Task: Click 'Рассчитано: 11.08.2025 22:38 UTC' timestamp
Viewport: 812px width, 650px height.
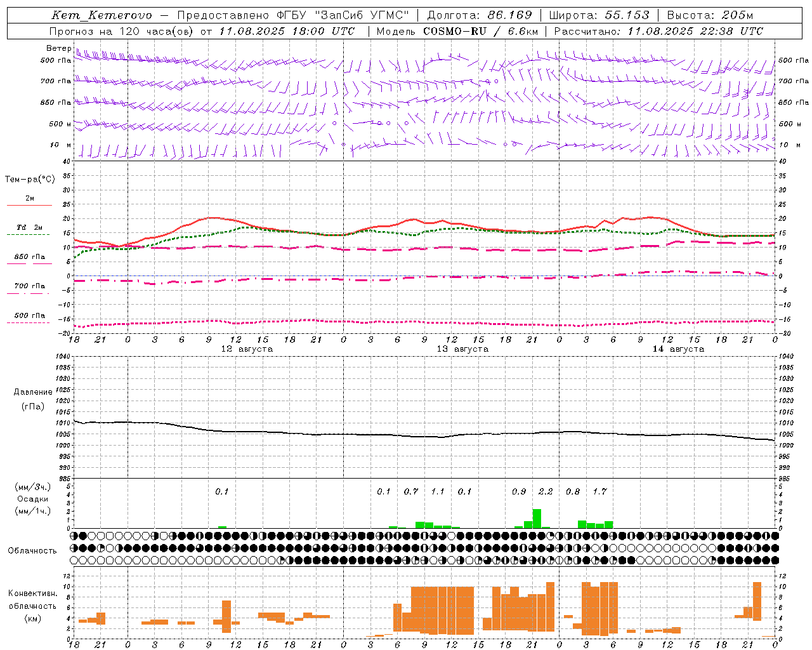Action: pos(658,31)
